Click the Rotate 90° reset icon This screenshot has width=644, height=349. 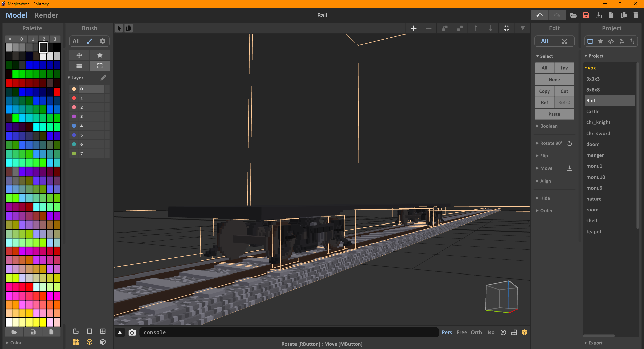[569, 143]
